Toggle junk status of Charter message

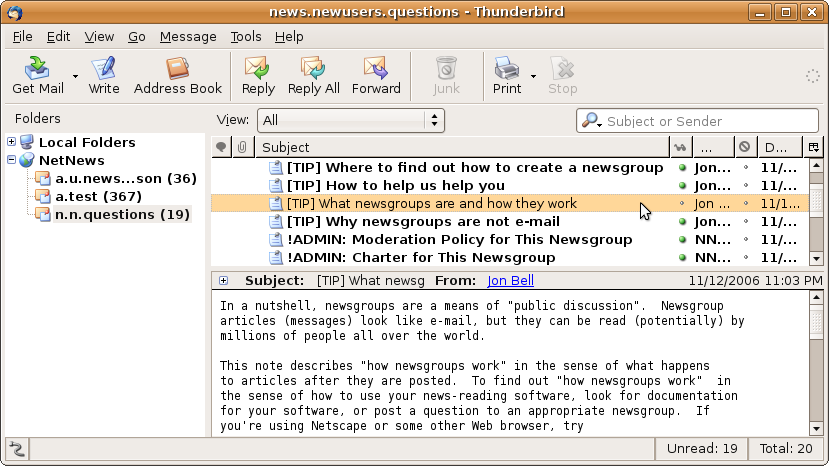pos(745,258)
